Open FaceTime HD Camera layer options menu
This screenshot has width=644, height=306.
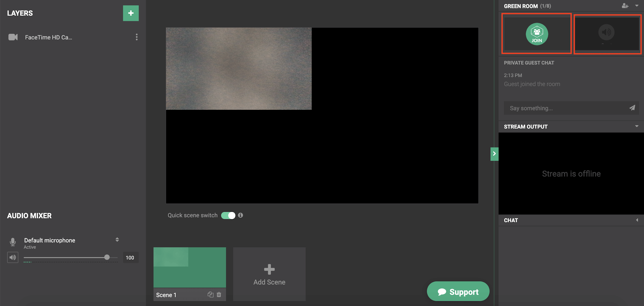point(137,37)
